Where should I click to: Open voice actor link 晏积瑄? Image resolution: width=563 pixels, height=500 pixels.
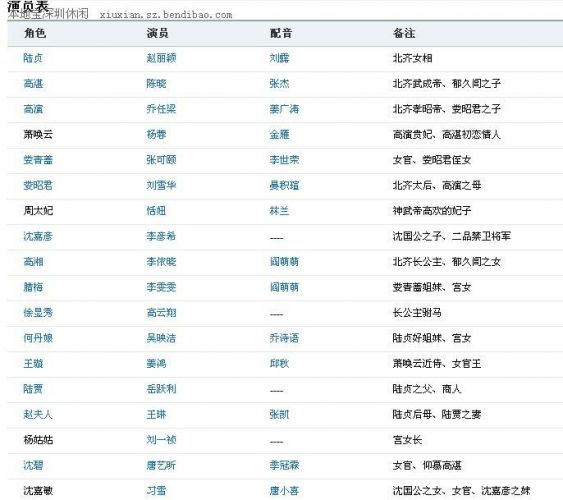284,186
